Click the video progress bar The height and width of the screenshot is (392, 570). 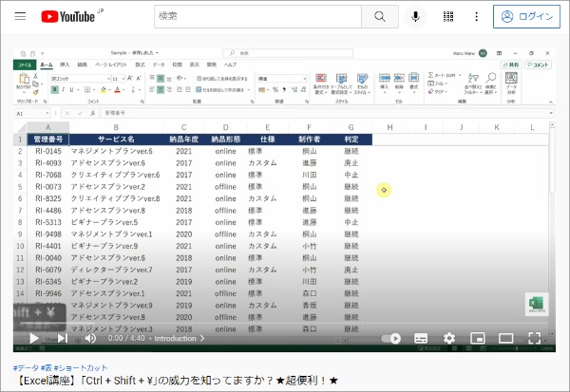(283, 323)
